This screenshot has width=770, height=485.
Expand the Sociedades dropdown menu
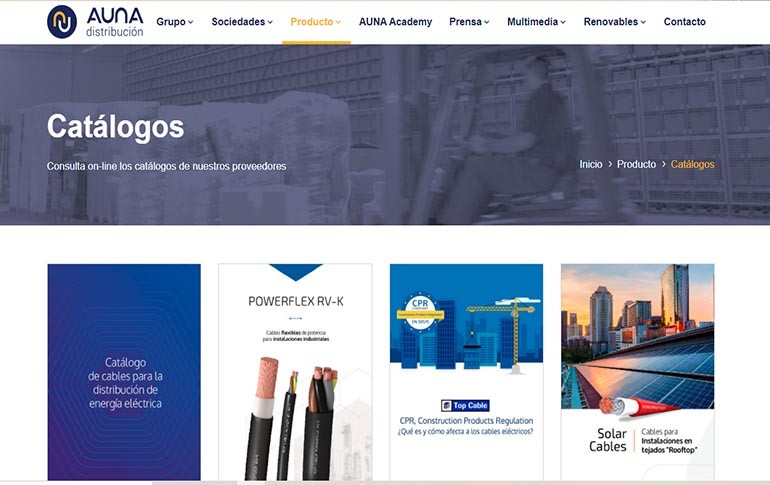point(242,22)
